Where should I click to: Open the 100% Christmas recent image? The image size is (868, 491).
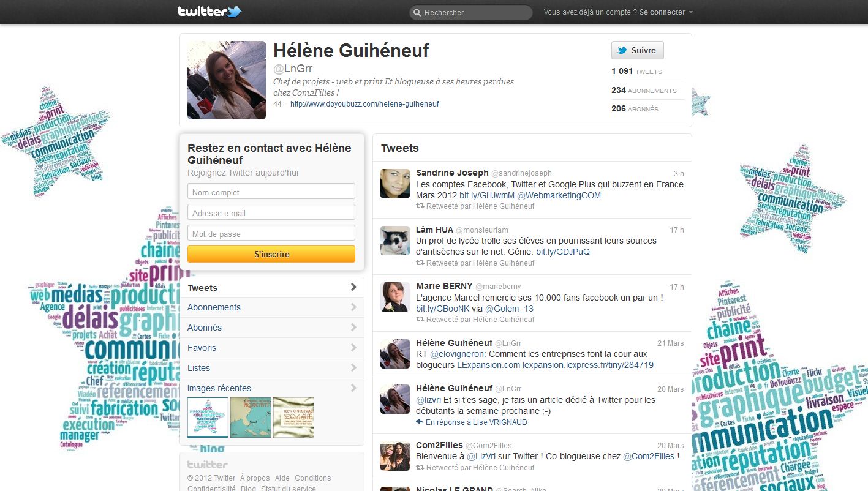(293, 418)
